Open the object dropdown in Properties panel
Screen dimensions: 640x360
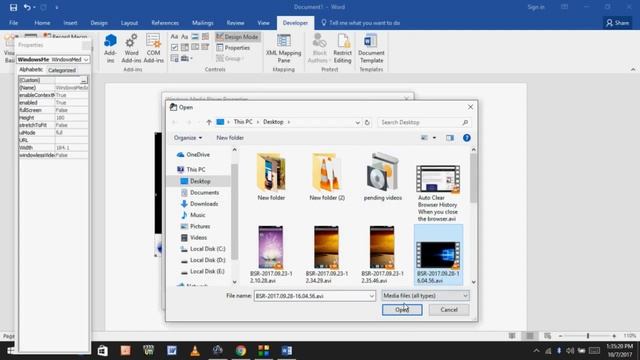coord(86,60)
